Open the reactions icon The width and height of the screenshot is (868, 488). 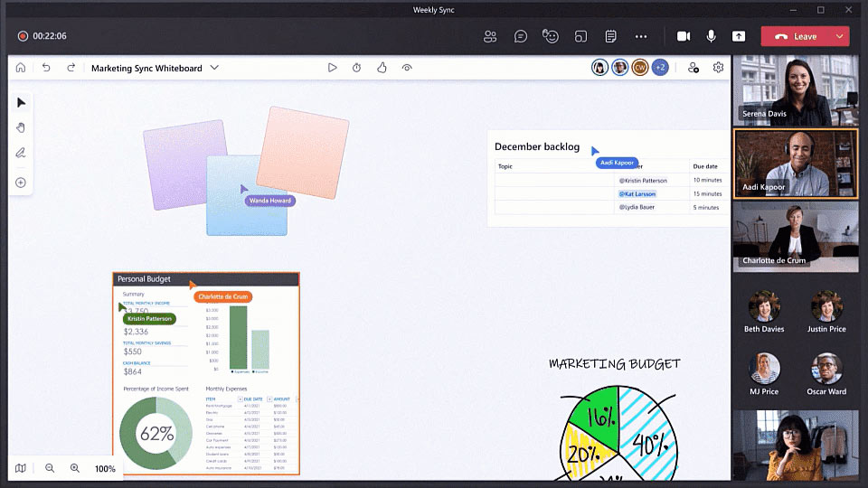pos(551,36)
